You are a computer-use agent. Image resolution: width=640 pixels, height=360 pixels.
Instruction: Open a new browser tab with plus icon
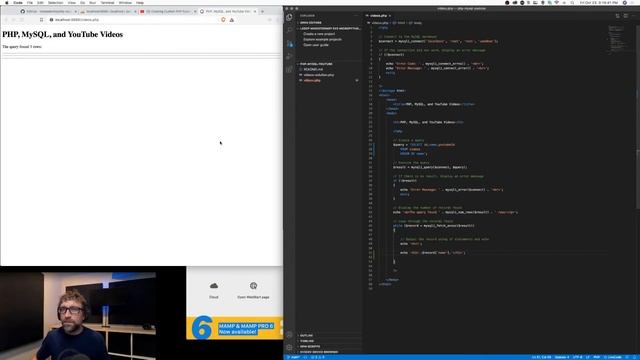pyautogui.click(x=262, y=11)
